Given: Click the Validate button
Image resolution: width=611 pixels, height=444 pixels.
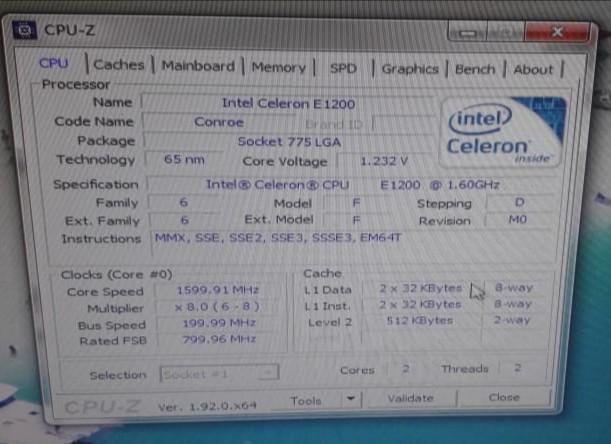Looking at the screenshot, I should click(410, 398).
